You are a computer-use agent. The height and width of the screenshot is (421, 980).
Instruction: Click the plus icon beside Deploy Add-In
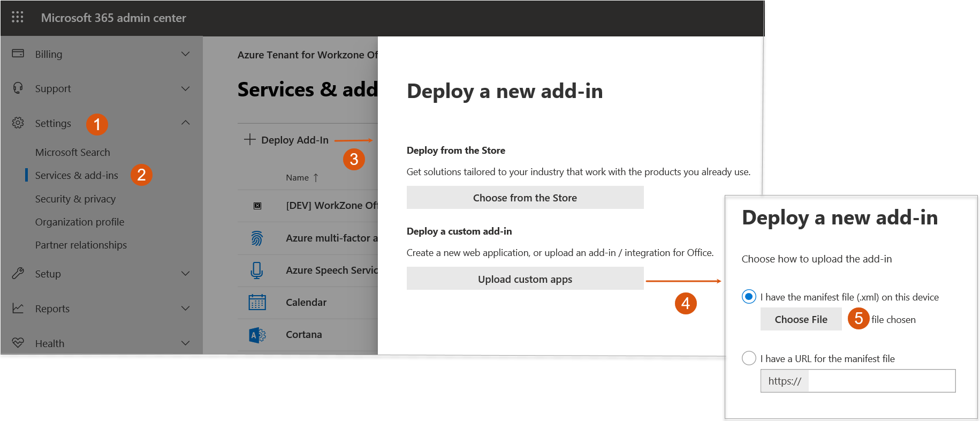(249, 139)
